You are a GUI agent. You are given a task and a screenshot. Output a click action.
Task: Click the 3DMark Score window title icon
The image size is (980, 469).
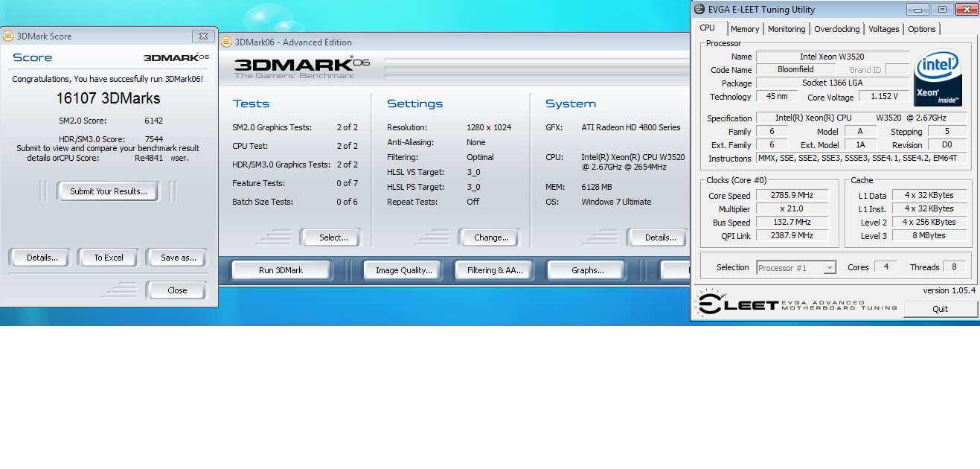coord(8,36)
